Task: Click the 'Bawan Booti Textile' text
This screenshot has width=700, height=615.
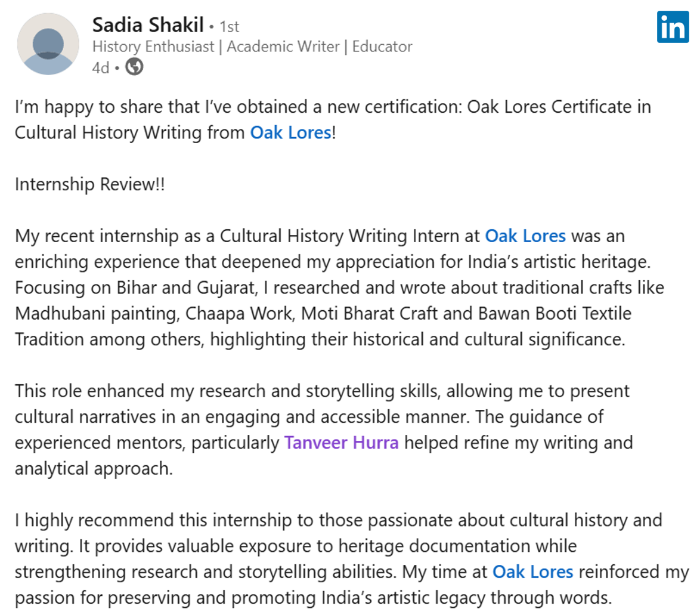Action: 555,314
